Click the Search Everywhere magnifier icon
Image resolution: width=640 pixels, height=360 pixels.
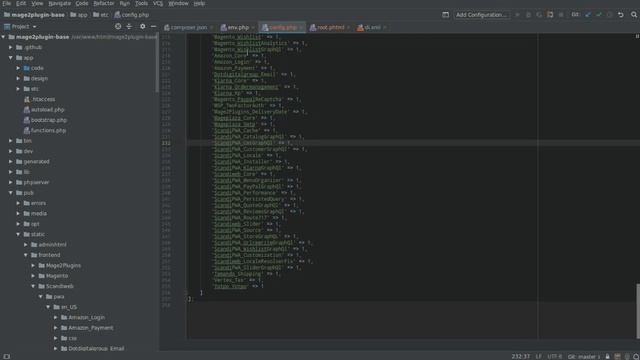point(633,15)
